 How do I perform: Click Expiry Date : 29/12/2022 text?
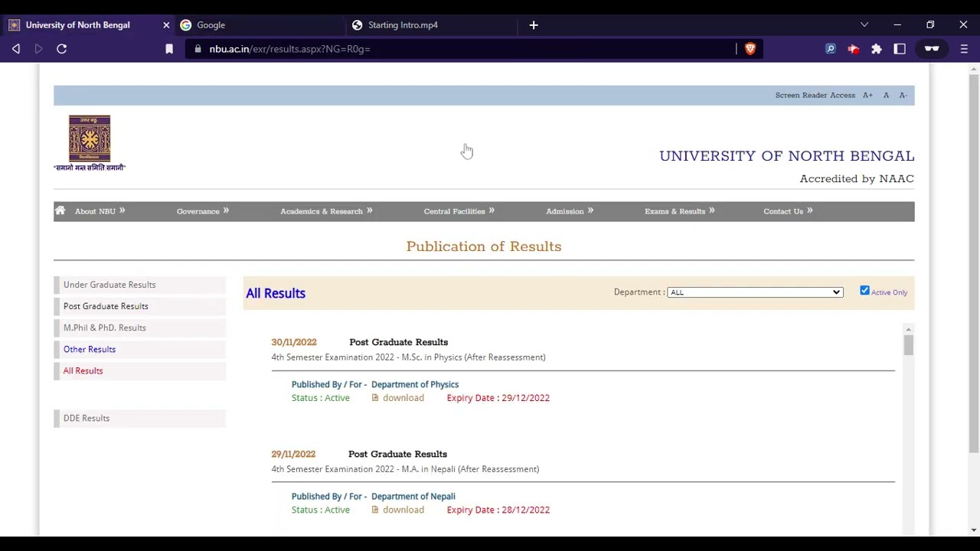tap(498, 398)
